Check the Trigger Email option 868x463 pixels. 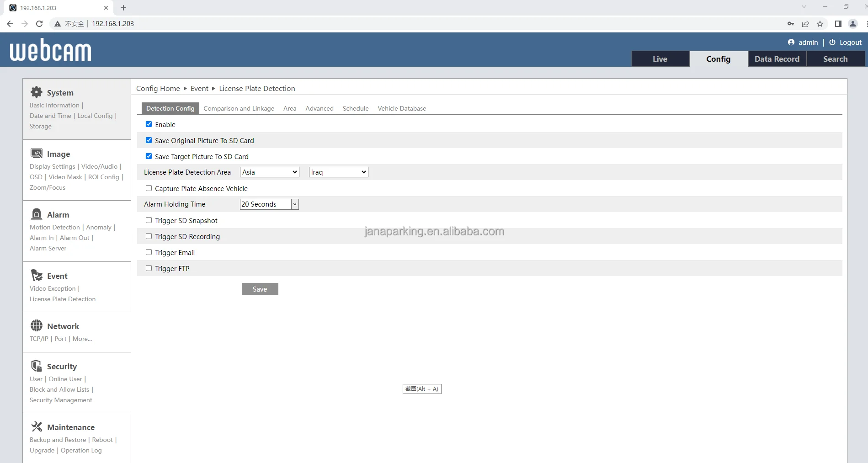tap(149, 252)
